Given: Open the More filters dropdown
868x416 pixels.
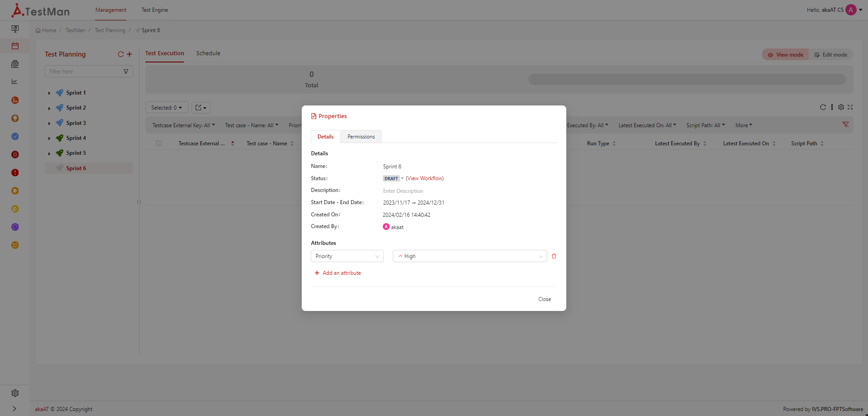Looking at the screenshot, I should [x=743, y=125].
